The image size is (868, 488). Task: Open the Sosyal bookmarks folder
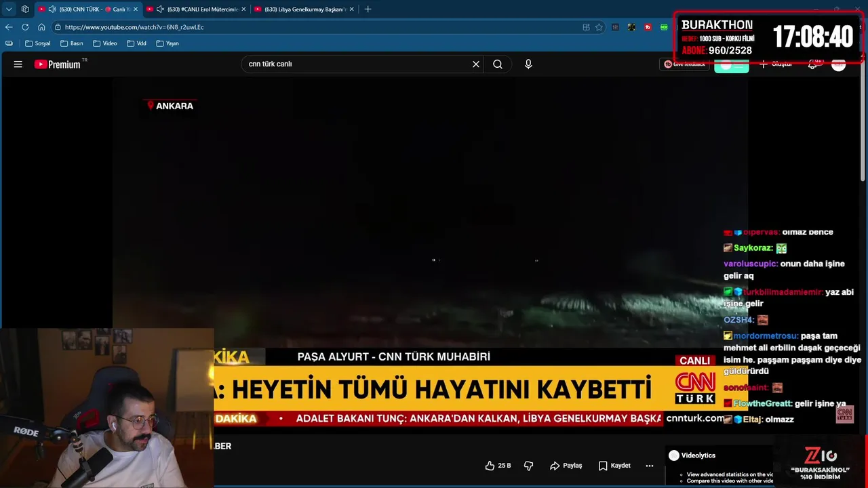tap(37, 43)
